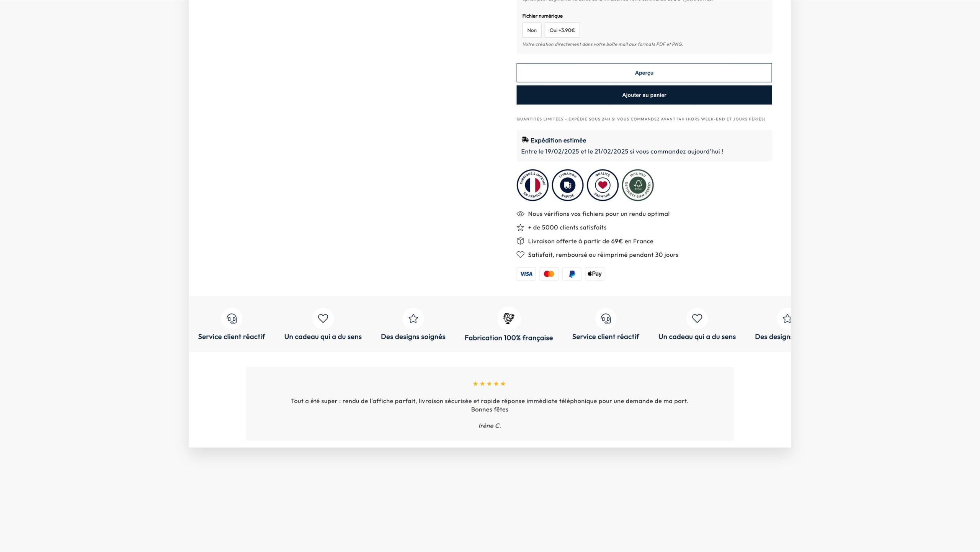Screen dimensions: 980x552
Task: Click the Visa payment icon
Action: [x=526, y=274]
